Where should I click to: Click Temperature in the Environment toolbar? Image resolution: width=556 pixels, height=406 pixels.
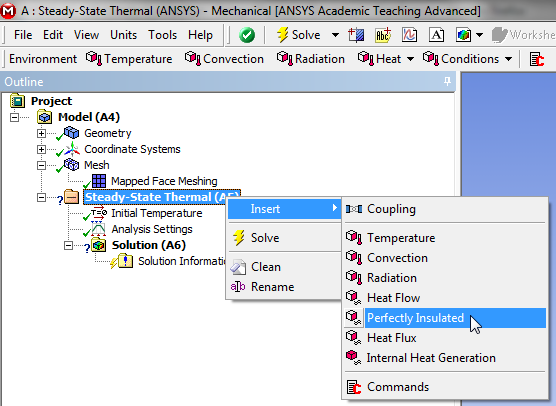[129, 59]
